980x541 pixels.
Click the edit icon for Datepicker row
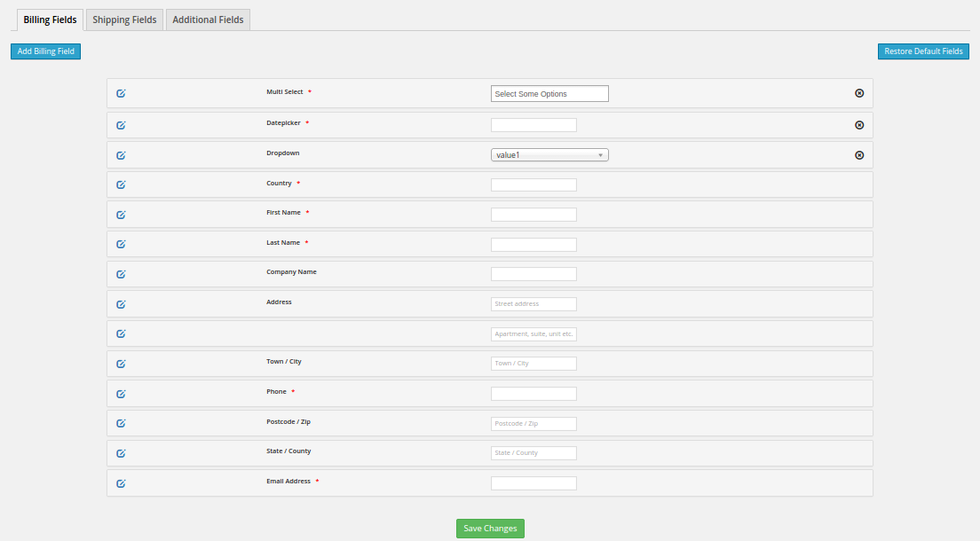coord(121,125)
